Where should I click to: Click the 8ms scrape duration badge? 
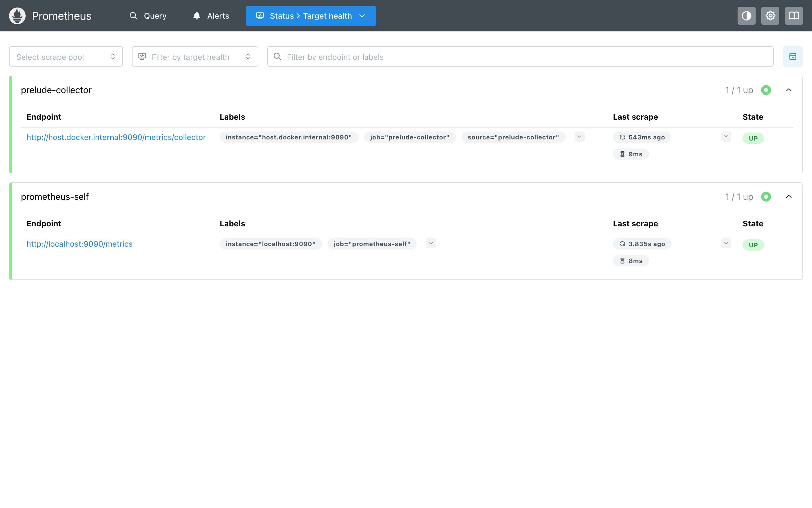[x=631, y=261]
